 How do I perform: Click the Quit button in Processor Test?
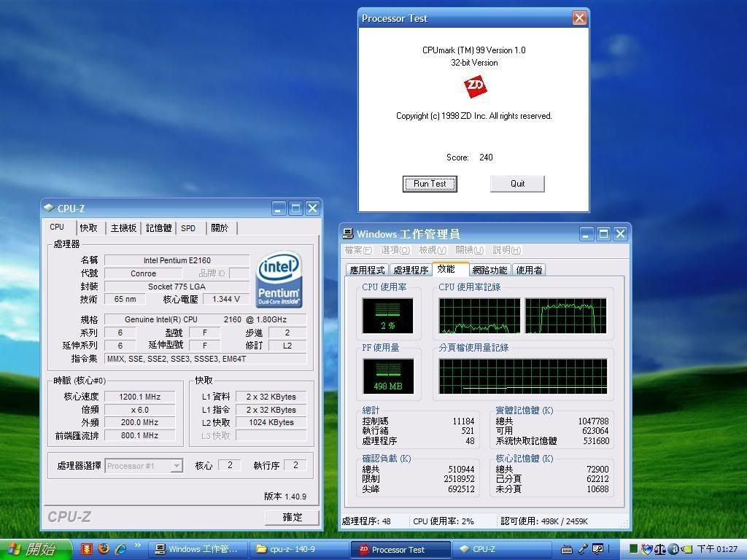coord(517,184)
